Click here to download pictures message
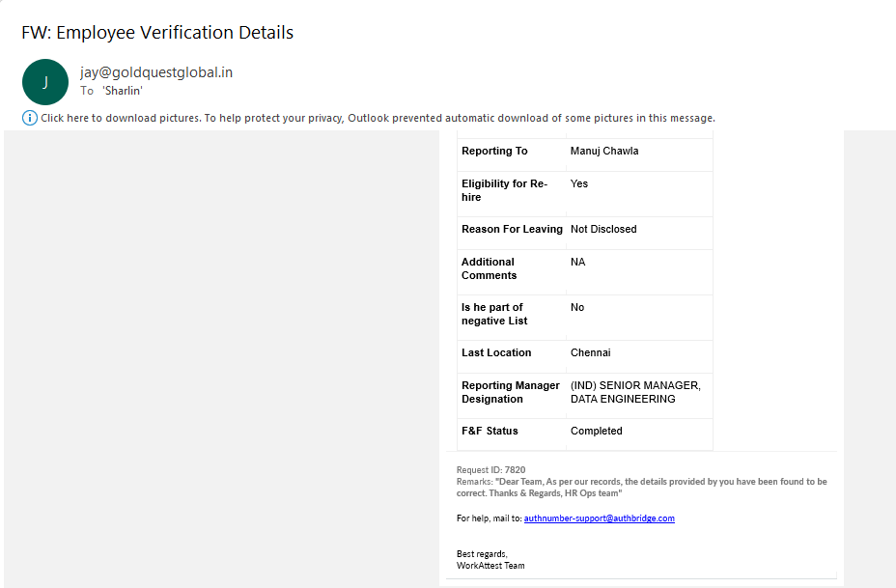 pos(377,118)
